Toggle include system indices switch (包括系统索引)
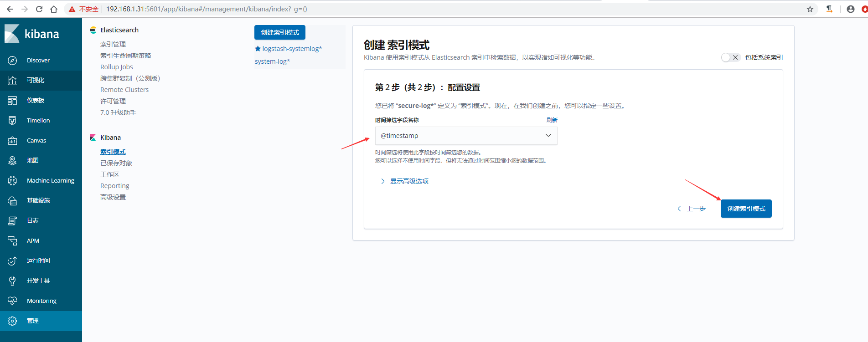The height and width of the screenshot is (342, 868). 730,57
